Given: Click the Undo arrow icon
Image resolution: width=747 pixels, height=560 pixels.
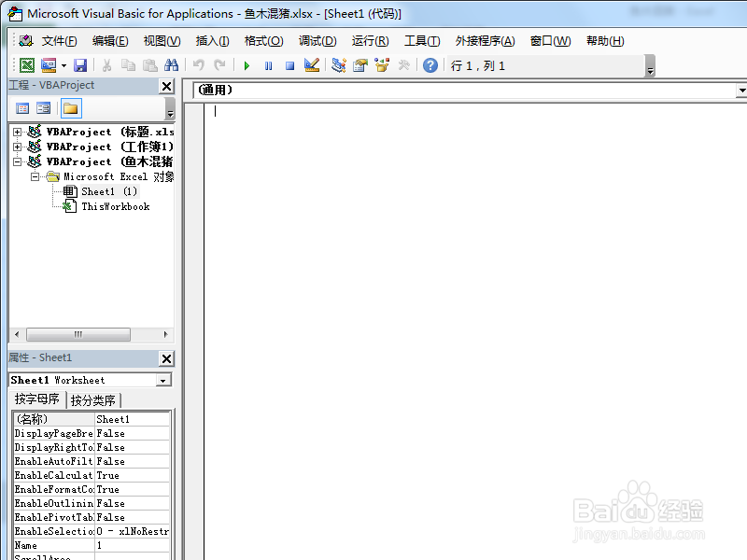Looking at the screenshot, I should (198, 64).
